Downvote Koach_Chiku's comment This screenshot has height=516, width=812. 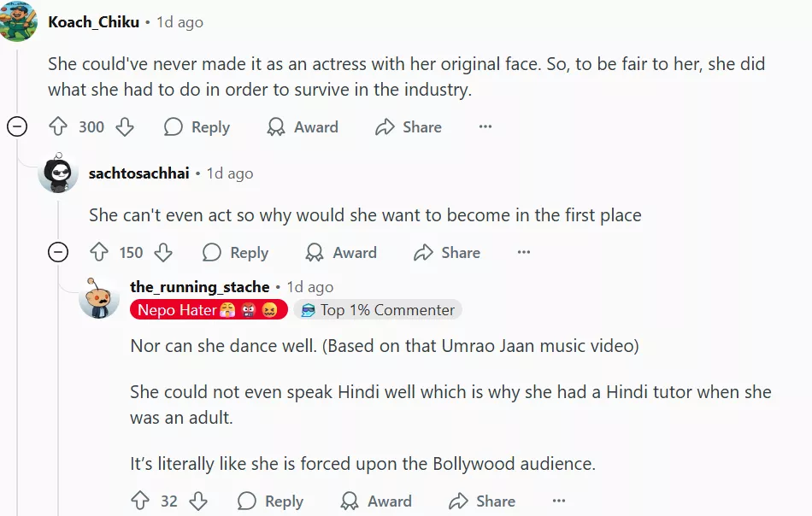pos(125,127)
